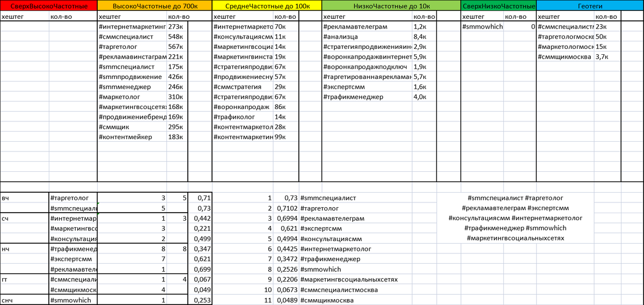
Task: Select the '#консультациясмм #интернетмаркетолог' summary line
Action: coord(515,219)
